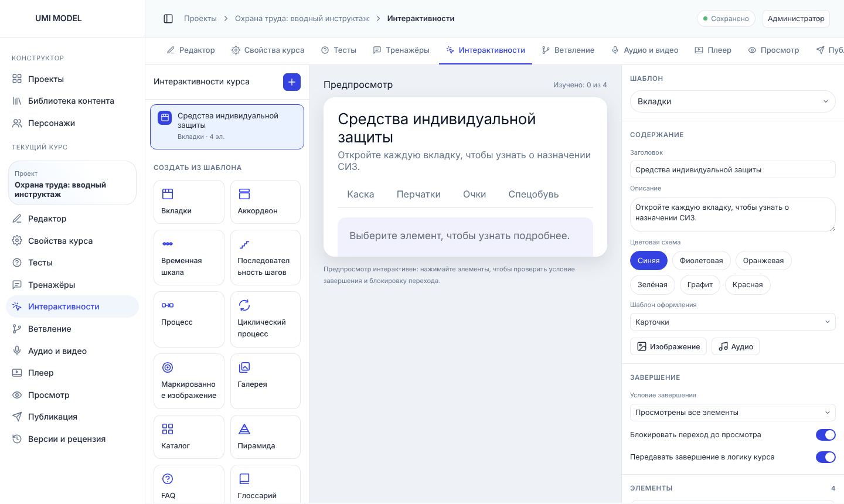Open Библиотека контента in the sidebar

[72, 101]
